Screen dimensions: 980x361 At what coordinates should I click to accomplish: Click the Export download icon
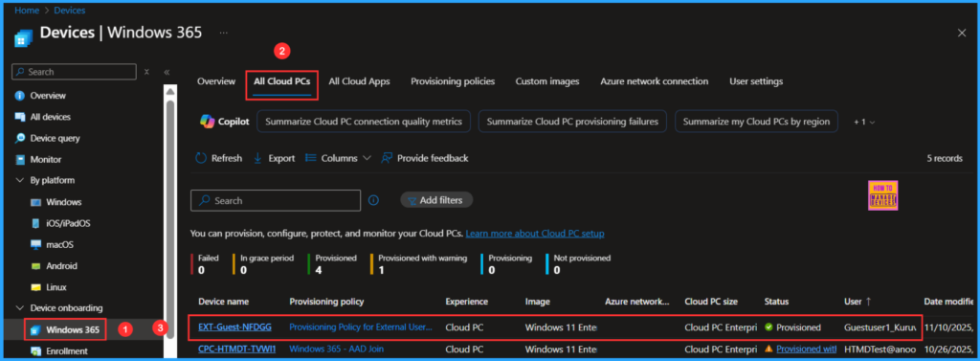[257, 158]
